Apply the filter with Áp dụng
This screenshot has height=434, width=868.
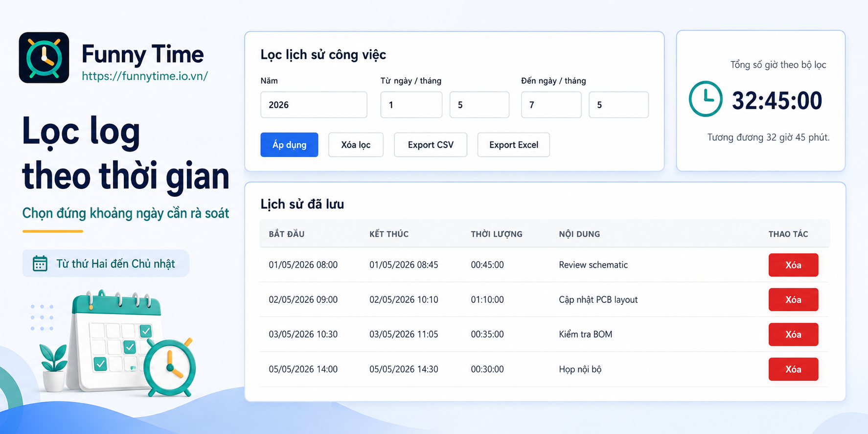click(x=289, y=145)
